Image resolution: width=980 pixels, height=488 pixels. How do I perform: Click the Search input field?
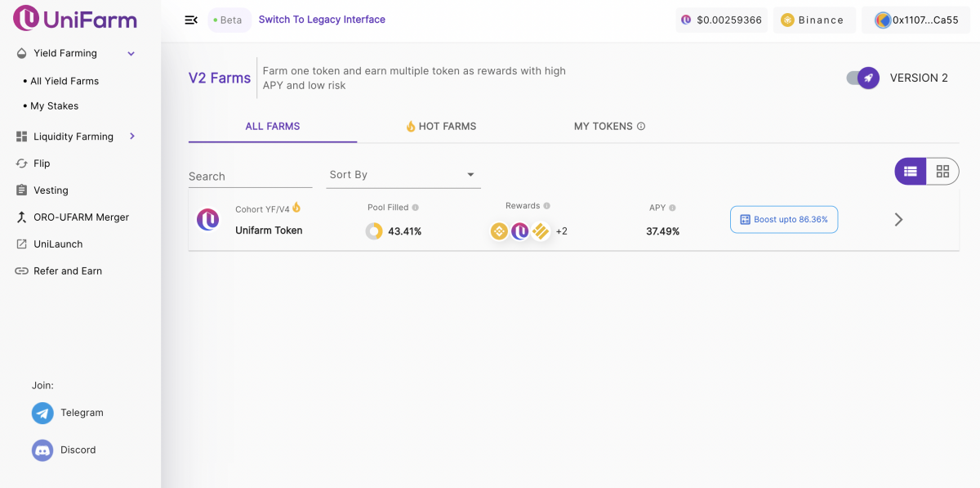(x=250, y=176)
